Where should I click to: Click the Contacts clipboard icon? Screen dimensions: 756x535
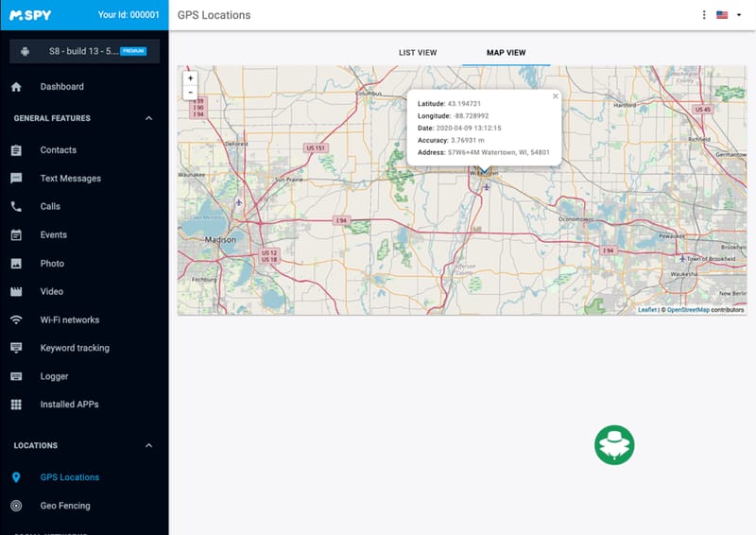point(16,150)
